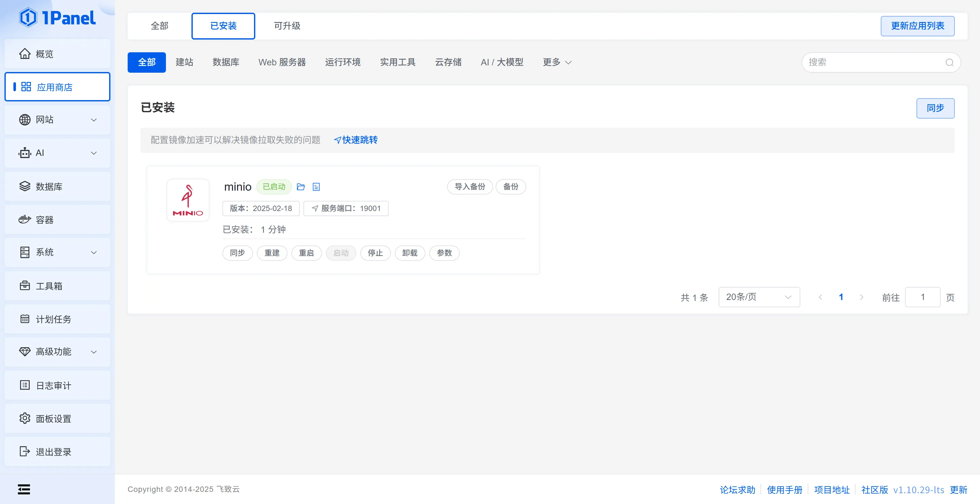The image size is (980, 504).
Task: Click 搜索 input field
Action: click(x=871, y=62)
